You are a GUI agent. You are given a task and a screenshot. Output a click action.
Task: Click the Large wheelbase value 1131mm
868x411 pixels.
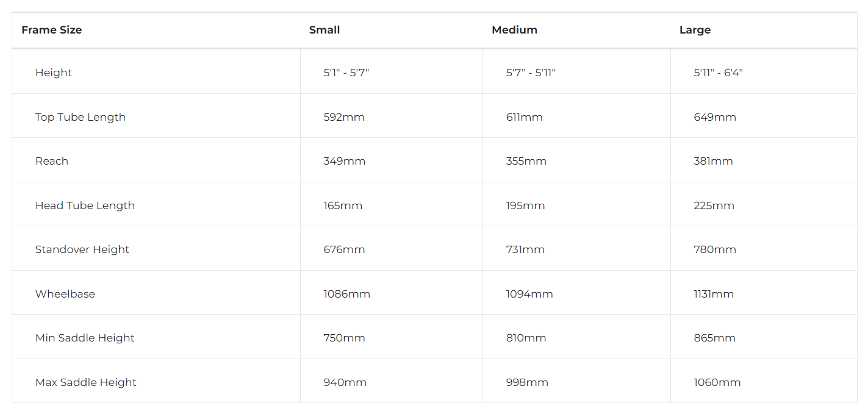tap(714, 294)
